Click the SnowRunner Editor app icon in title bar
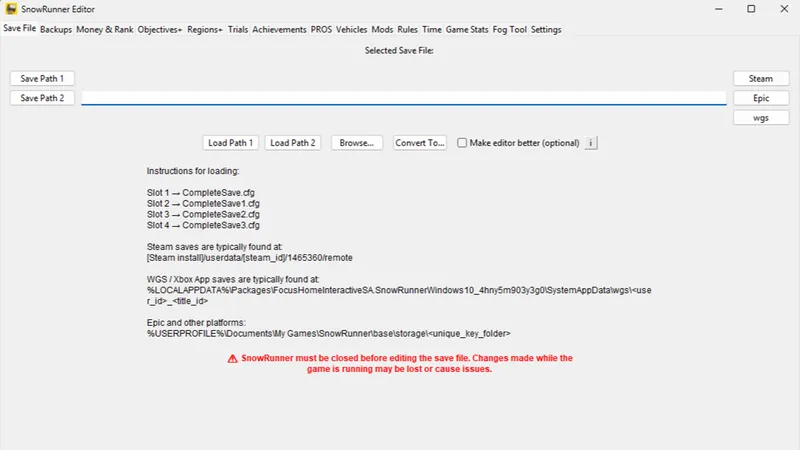 (11, 9)
